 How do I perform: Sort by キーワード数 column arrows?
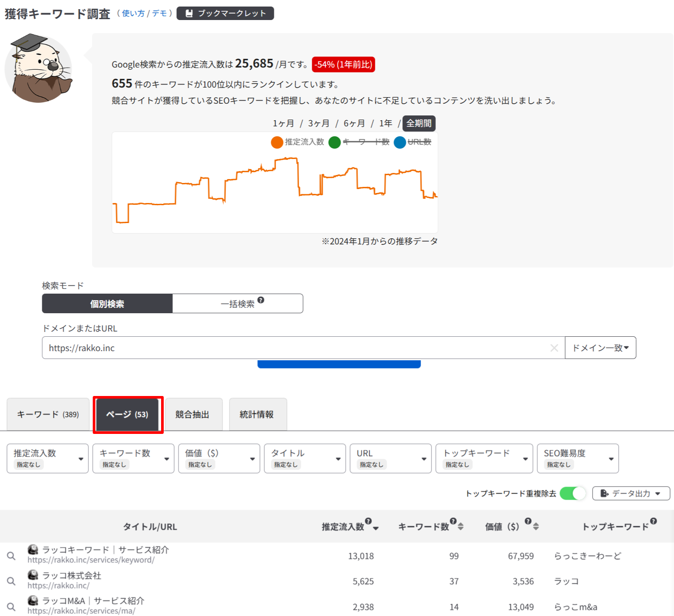click(461, 527)
